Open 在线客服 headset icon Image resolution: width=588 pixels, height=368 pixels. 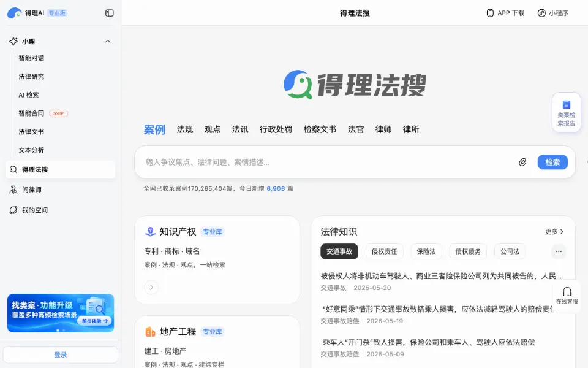pyautogui.click(x=567, y=292)
